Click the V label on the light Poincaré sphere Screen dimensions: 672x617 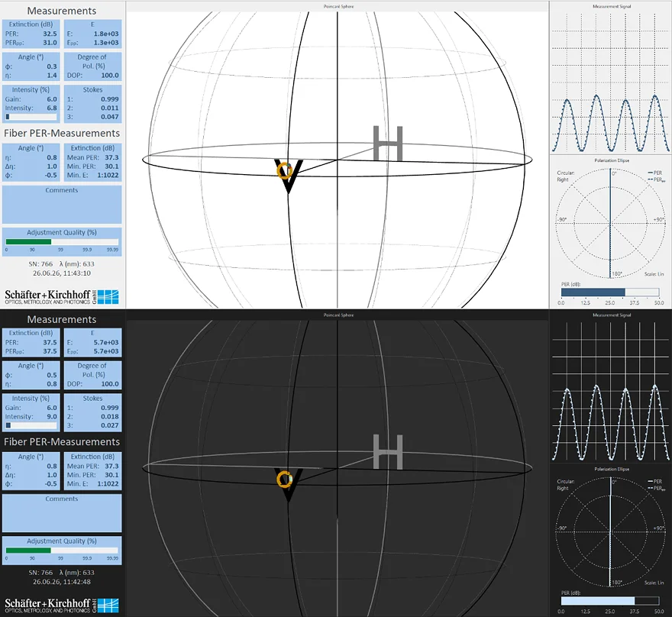click(x=289, y=176)
